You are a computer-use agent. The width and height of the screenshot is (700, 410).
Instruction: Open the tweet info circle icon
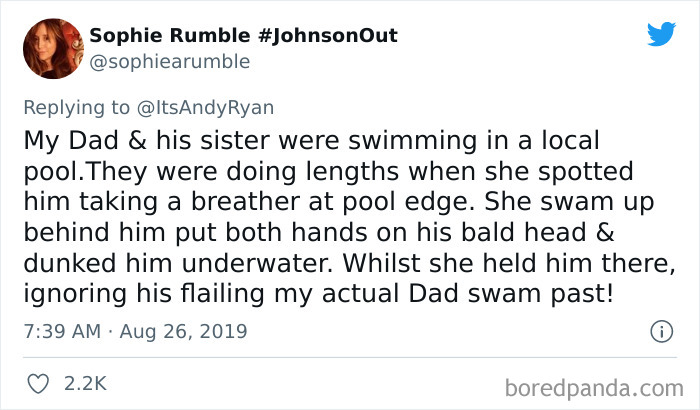661,332
